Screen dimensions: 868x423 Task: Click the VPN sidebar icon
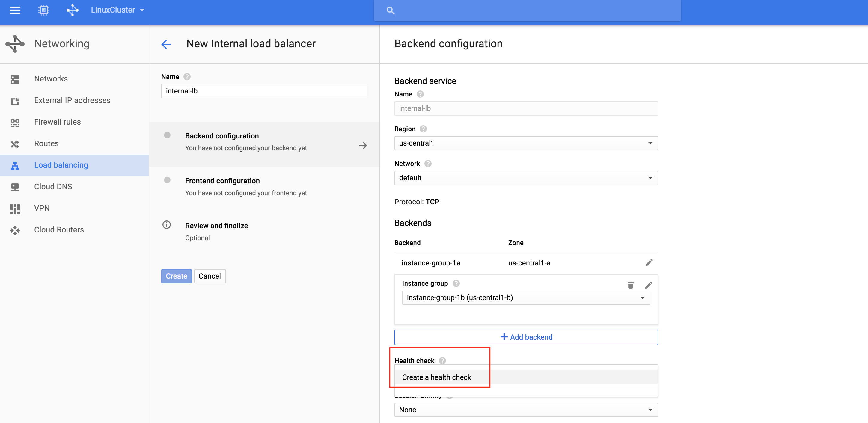(15, 209)
